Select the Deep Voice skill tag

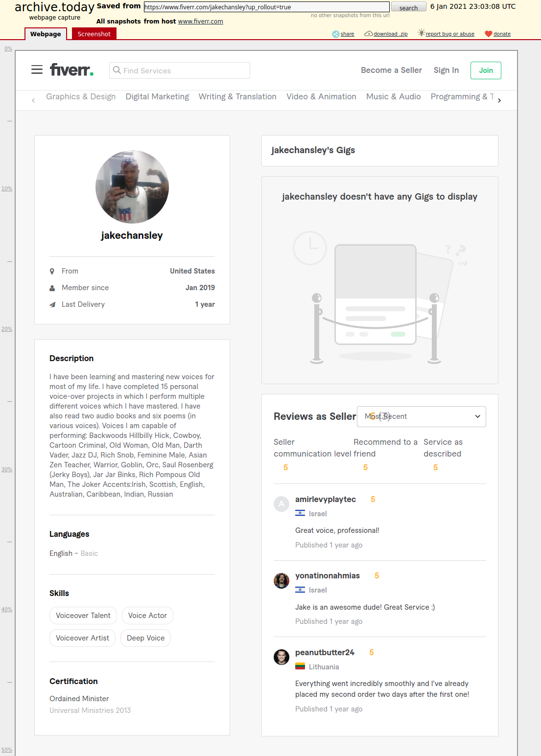click(145, 638)
